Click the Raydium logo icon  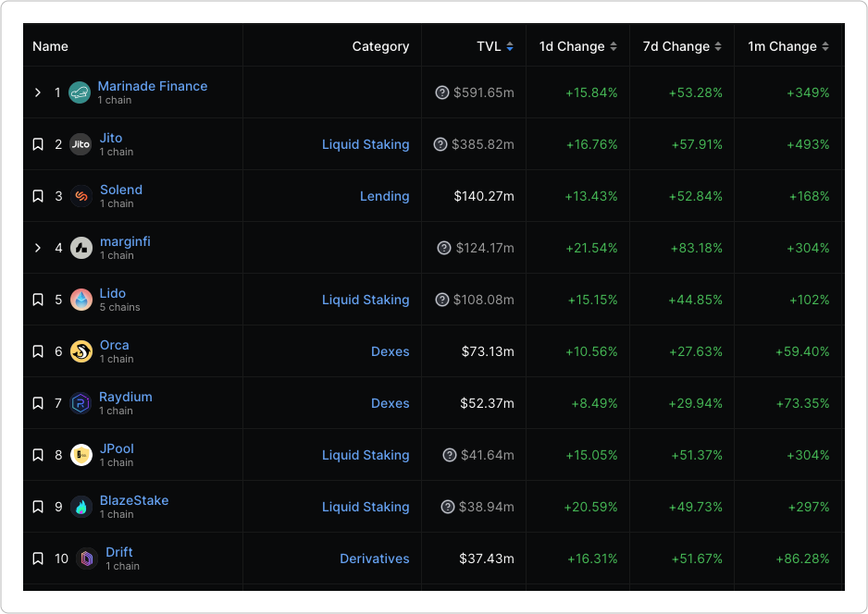[x=81, y=403]
